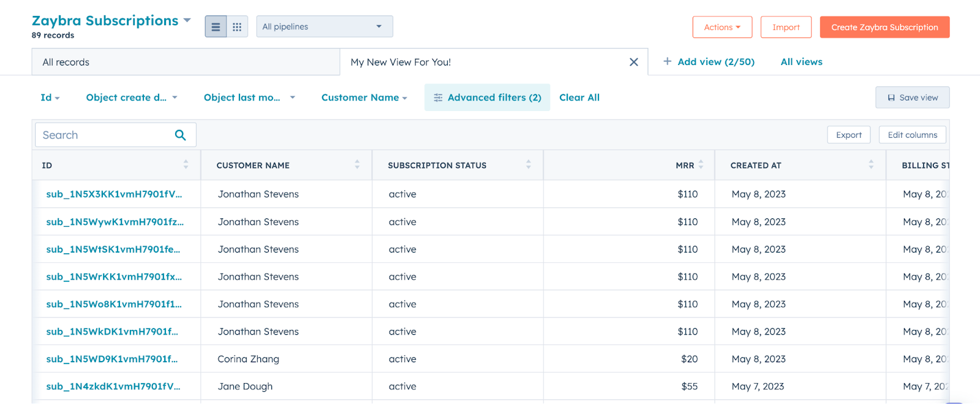Open the All pipelines dropdown
Image resolution: width=980 pixels, height=404 pixels.
[x=325, y=26]
